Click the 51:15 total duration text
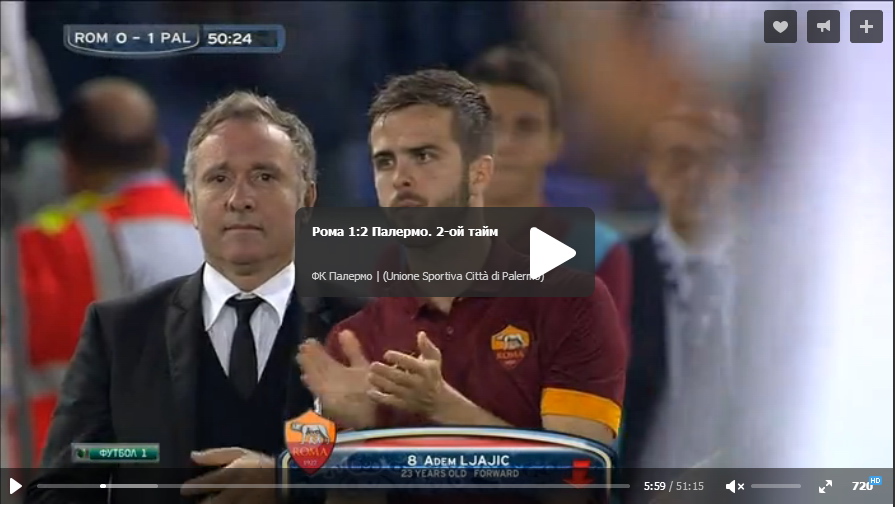This screenshot has width=895, height=507. pos(690,486)
